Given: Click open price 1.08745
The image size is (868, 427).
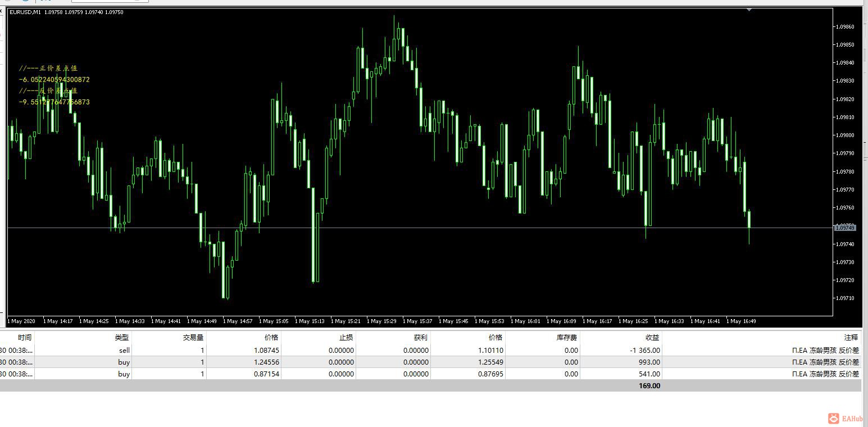Looking at the screenshot, I should (267, 350).
